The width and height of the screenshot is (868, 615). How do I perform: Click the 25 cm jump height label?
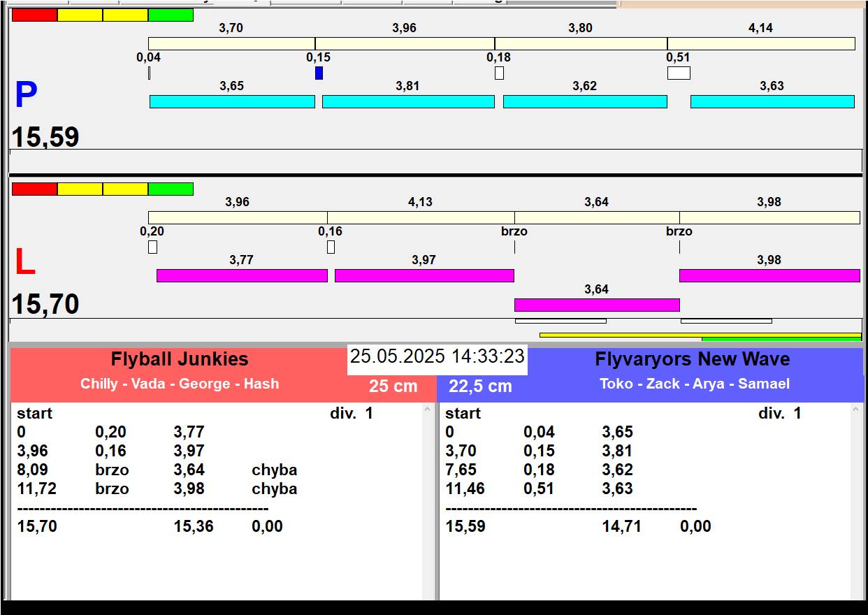coord(393,386)
